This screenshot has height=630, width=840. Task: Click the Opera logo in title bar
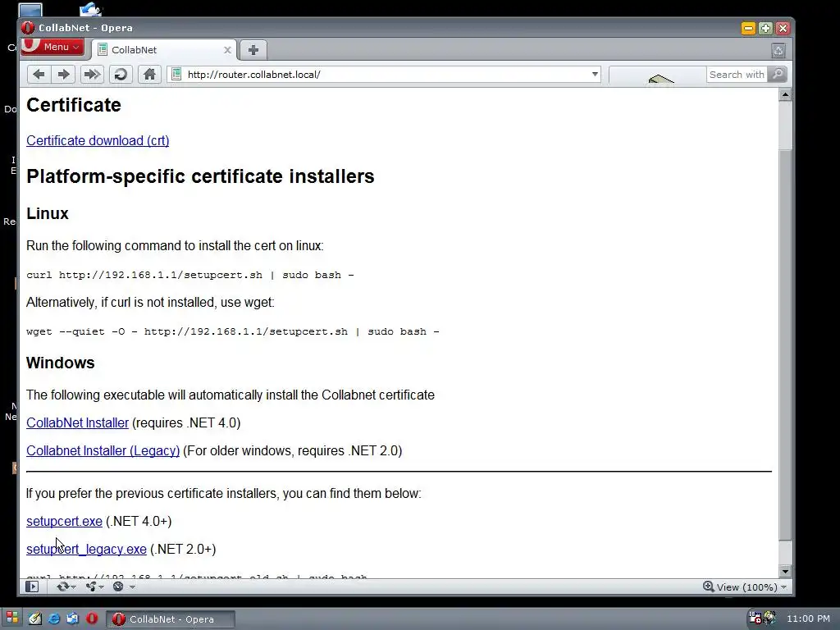point(28,28)
